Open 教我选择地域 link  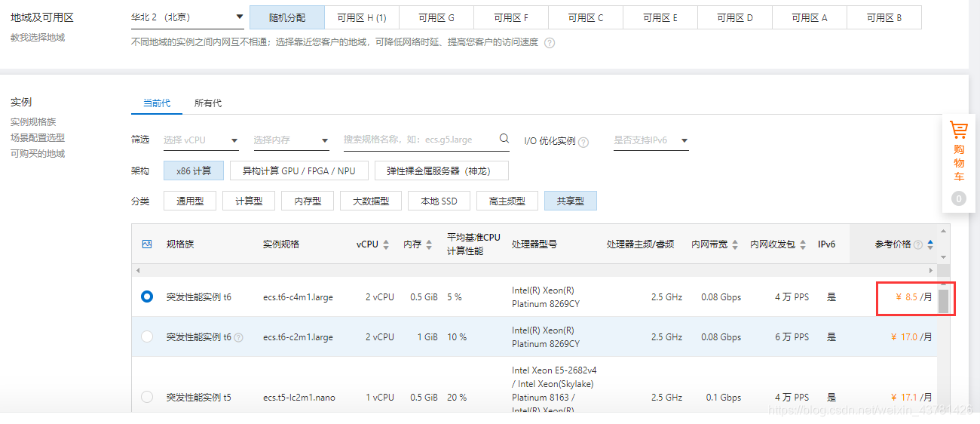[38, 37]
